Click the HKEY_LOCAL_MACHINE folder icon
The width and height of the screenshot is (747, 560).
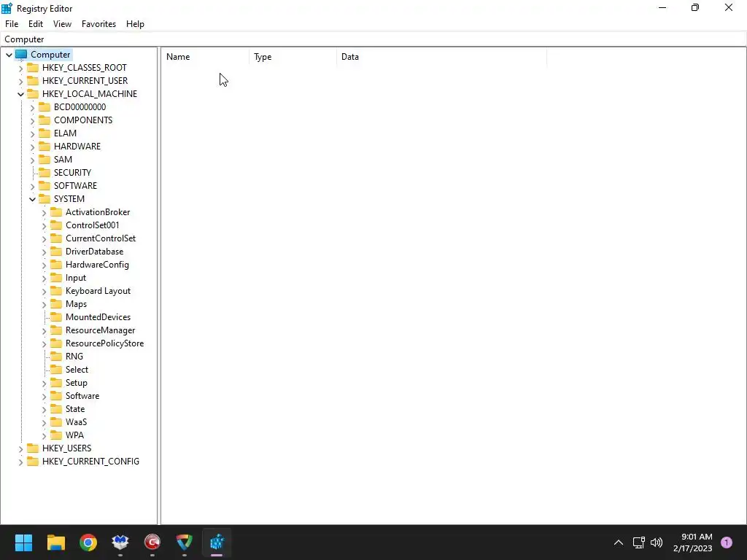(x=33, y=94)
